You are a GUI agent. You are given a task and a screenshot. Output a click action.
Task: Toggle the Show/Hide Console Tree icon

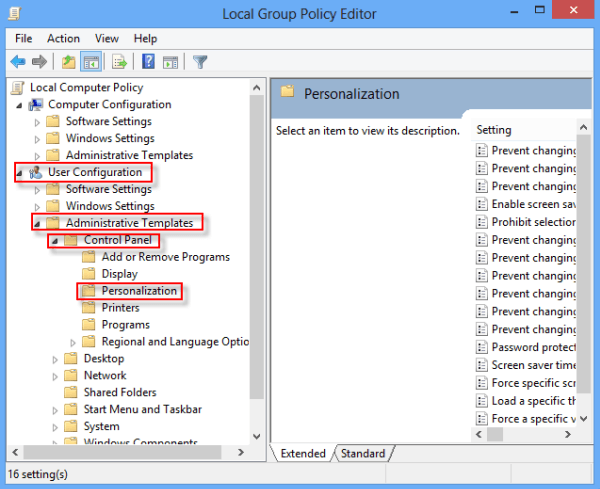tap(91, 62)
